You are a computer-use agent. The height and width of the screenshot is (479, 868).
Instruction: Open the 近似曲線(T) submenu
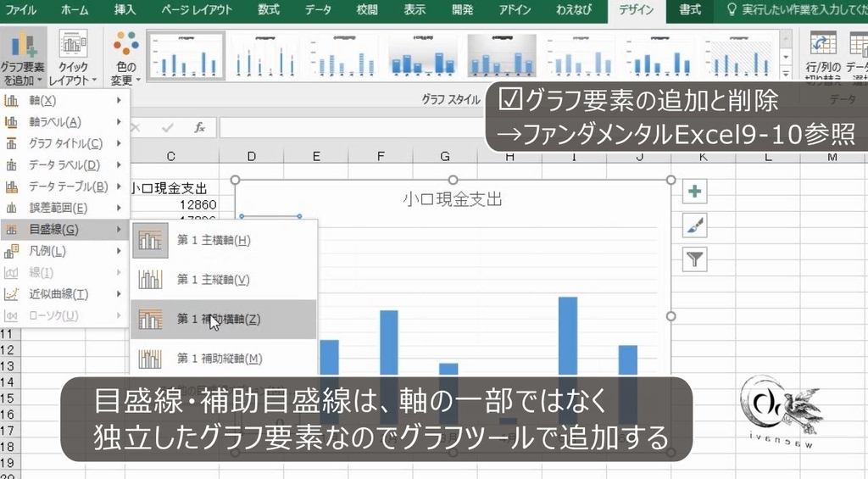point(64,294)
